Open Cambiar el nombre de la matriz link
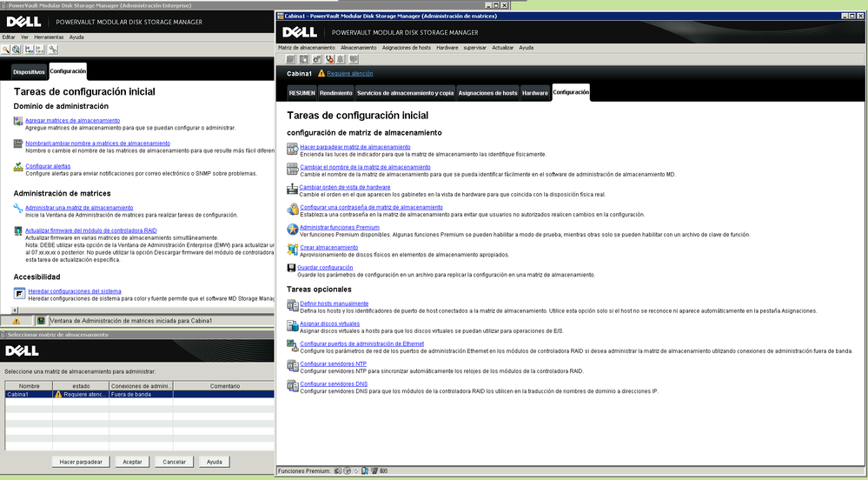The height and width of the screenshot is (480, 868). coord(365,167)
